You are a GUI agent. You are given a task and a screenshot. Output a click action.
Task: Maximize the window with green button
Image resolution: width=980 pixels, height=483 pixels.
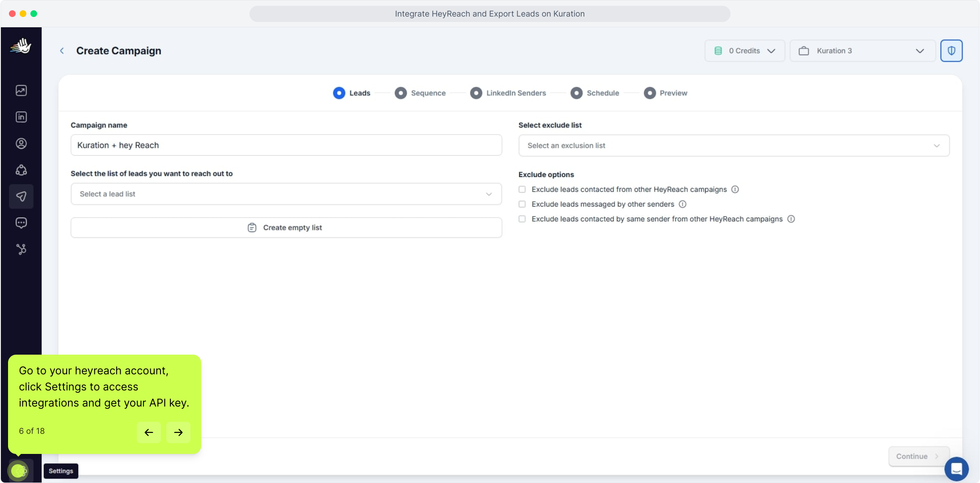tap(34, 13)
